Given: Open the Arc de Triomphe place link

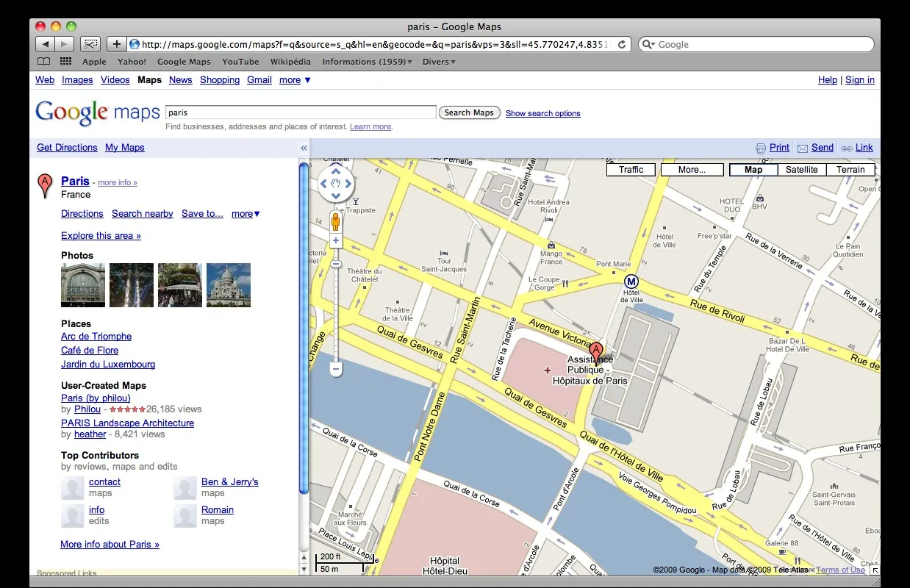Looking at the screenshot, I should [x=96, y=337].
